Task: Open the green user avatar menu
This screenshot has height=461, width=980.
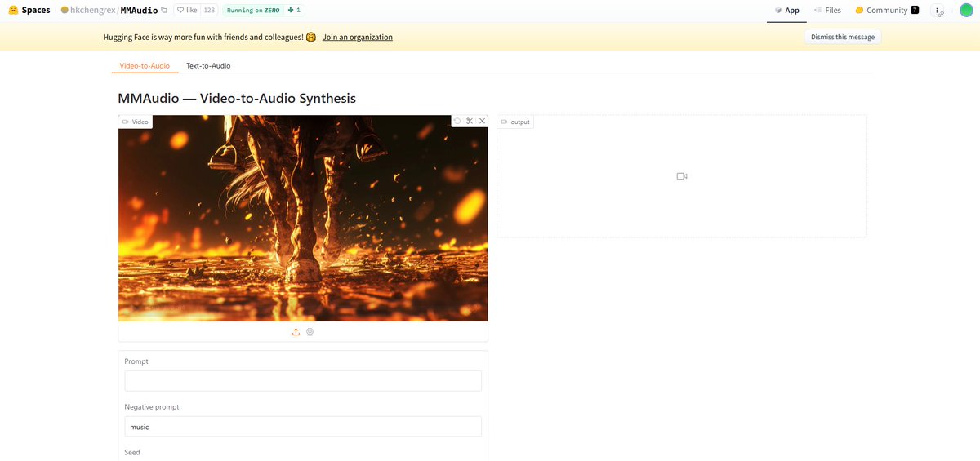Action: [x=966, y=11]
